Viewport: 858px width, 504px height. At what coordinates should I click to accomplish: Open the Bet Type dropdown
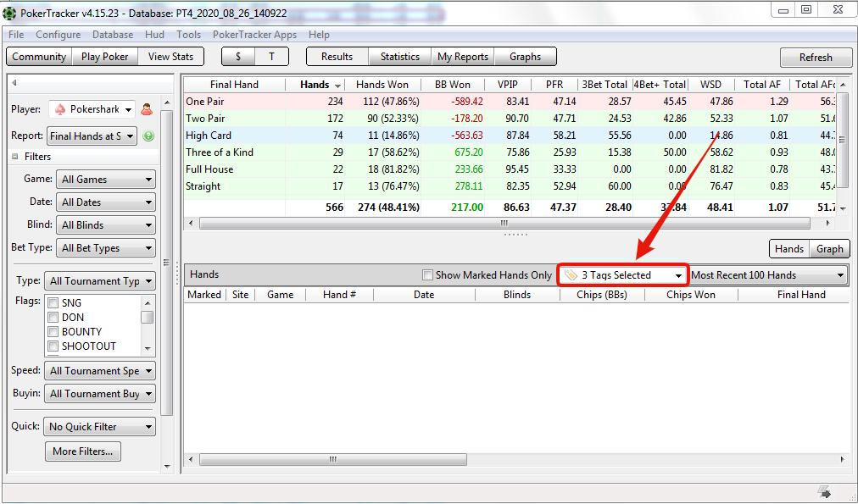coord(106,248)
